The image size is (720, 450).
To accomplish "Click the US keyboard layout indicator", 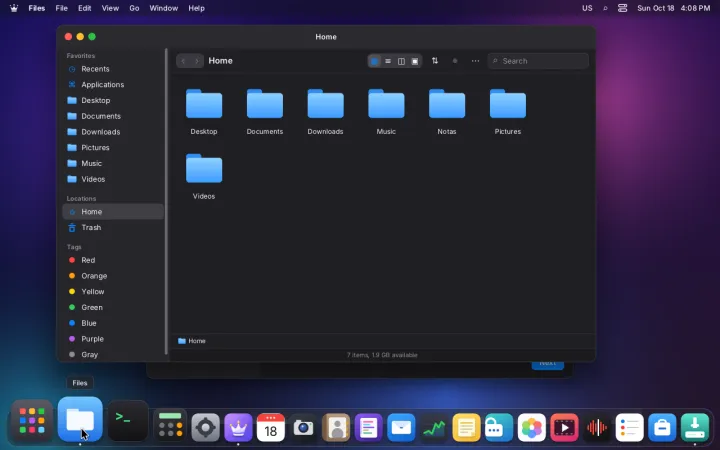I will click(587, 8).
